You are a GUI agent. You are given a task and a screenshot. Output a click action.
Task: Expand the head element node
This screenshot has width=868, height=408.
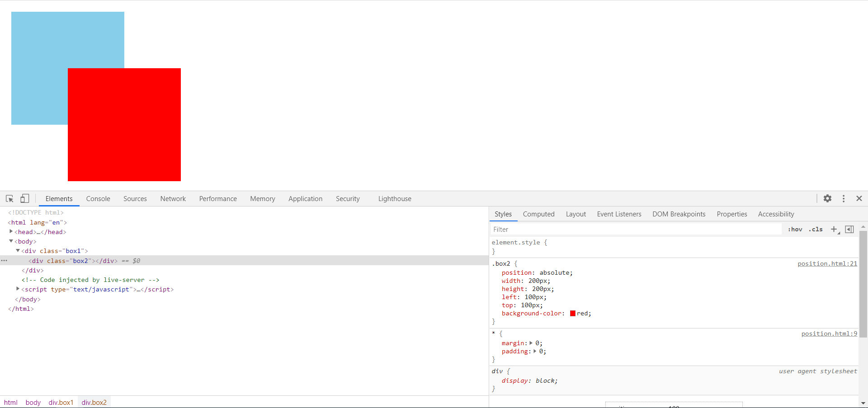pyautogui.click(x=11, y=232)
